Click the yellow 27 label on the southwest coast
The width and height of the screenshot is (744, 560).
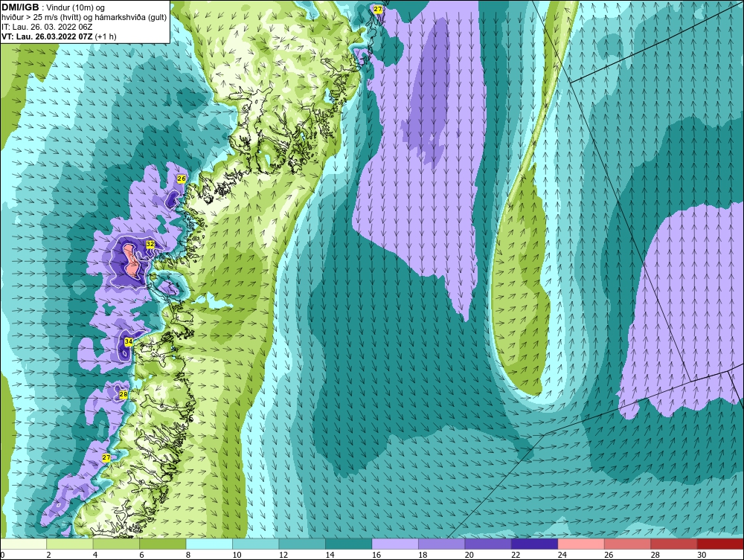click(106, 457)
